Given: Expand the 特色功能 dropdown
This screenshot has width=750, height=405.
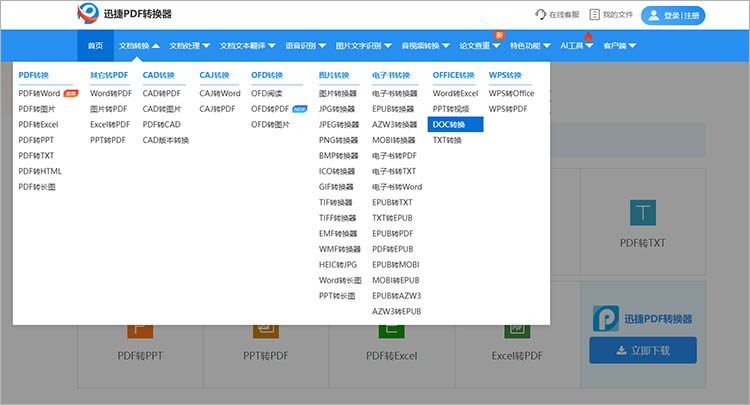Looking at the screenshot, I should point(530,45).
